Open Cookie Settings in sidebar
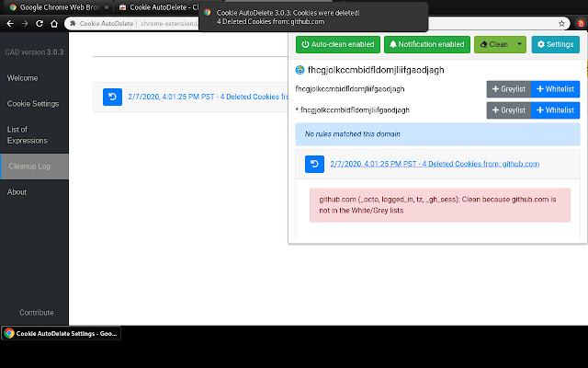Image resolution: width=588 pixels, height=368 pixels. (34, 104)
